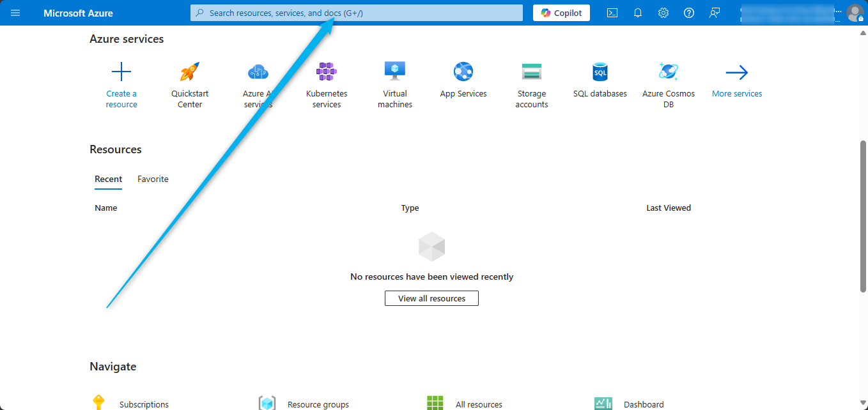Image resolution: width=868 pixels, height=410 pixels.
Task: Click the More services arrow icon
Action: [x=737, y=72]
